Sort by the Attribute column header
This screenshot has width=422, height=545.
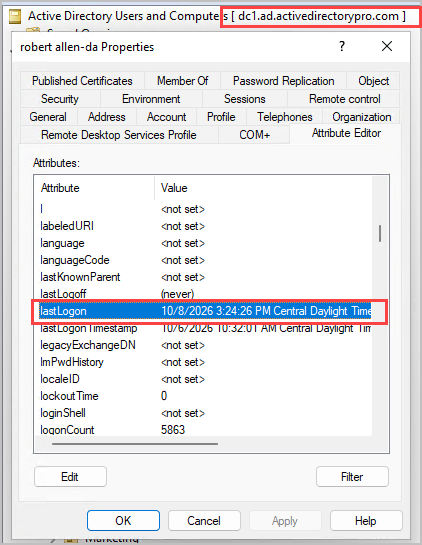94,188
